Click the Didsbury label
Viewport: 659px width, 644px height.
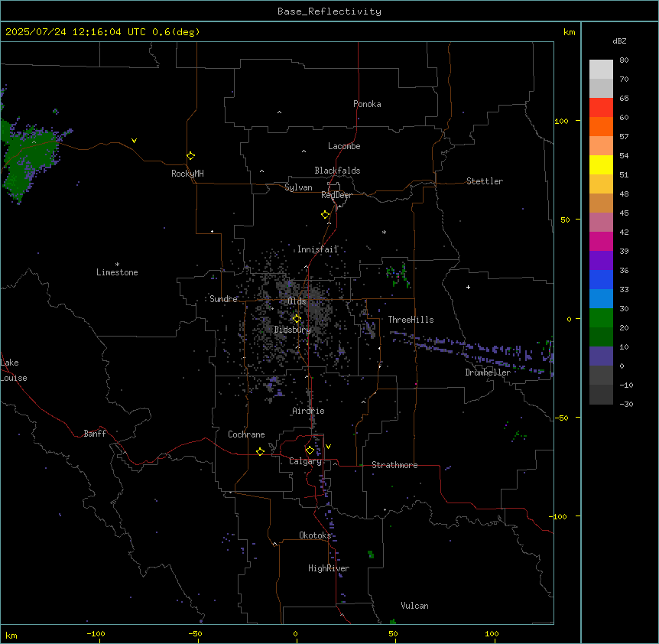coord(293,330)
